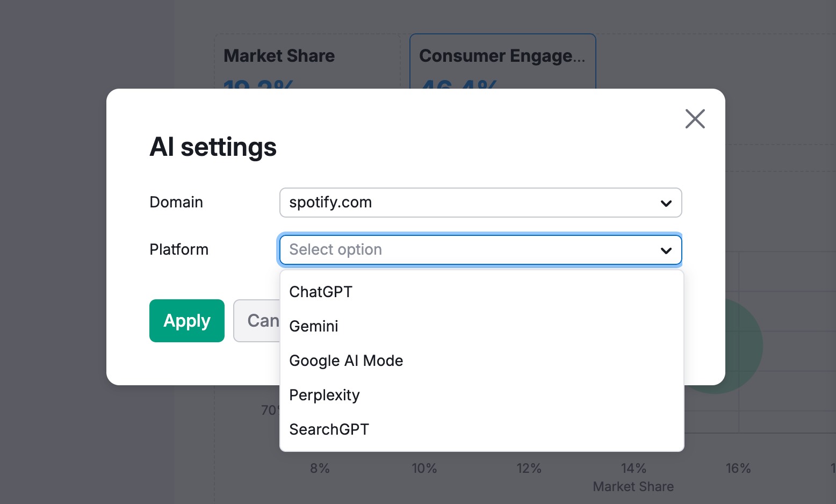Click the Domain label
Image resolution: width=836 pixels, height=504 pixels.
(176, 202)
